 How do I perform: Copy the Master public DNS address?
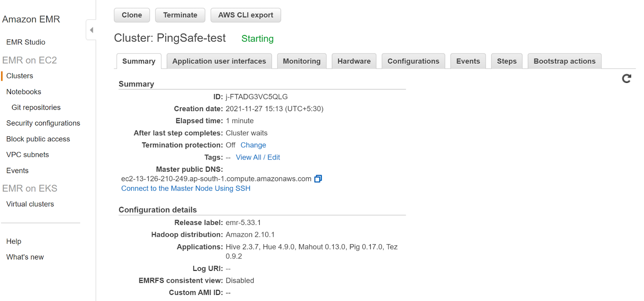pos(318,179)
